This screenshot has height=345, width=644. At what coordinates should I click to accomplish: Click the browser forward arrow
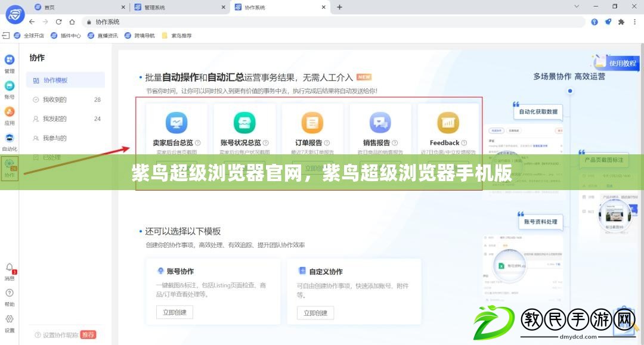point(45,21)
